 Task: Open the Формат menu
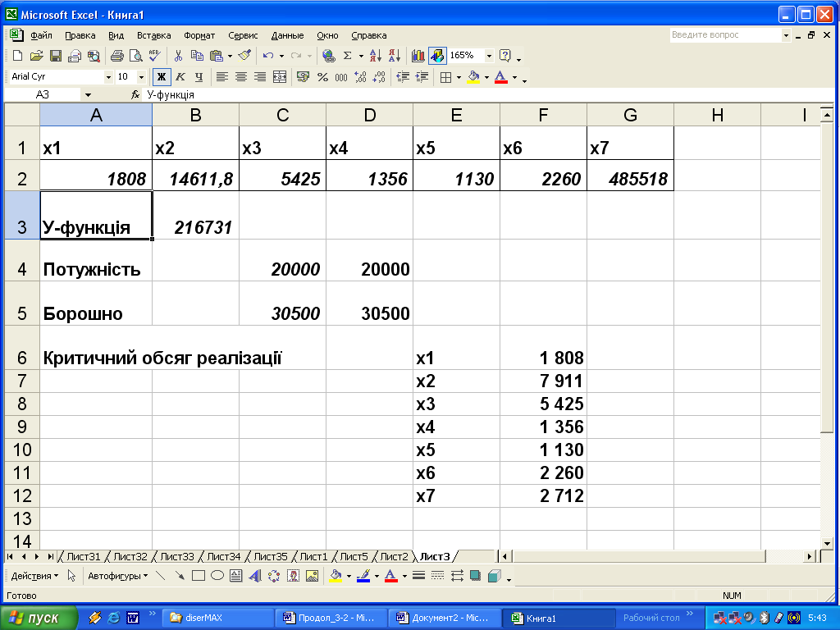coord(199,35)
